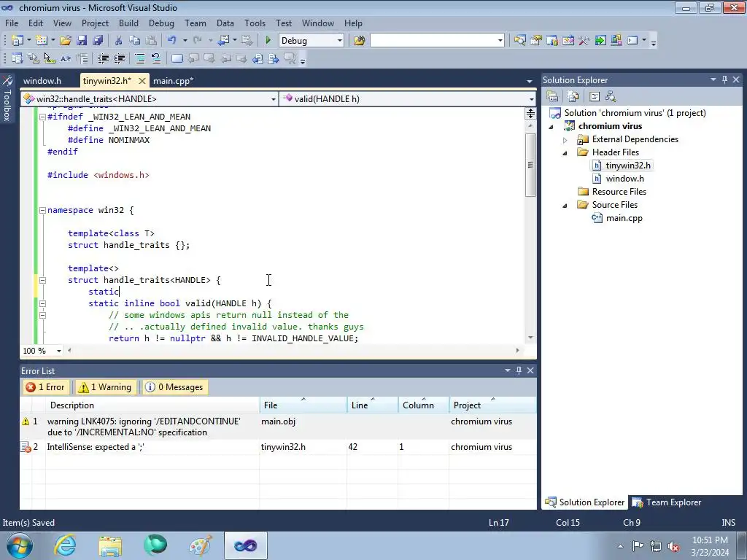The image size is (747, 560).
Task: Click Solution Explorer's Show All Files icon
Action: [x=573, y=97]
